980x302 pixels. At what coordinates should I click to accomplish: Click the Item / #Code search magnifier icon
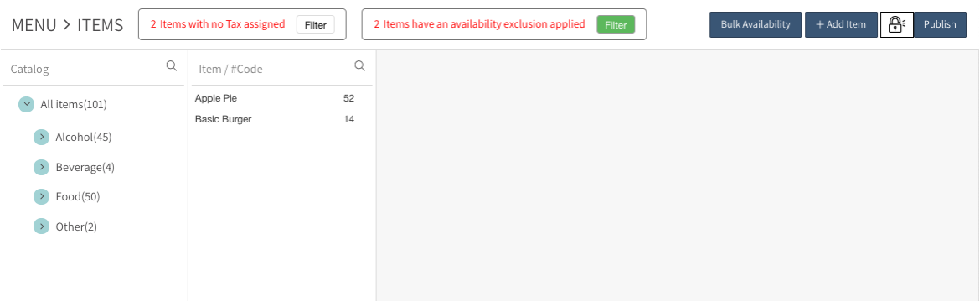pyautogui.click(x=359, y=65)
